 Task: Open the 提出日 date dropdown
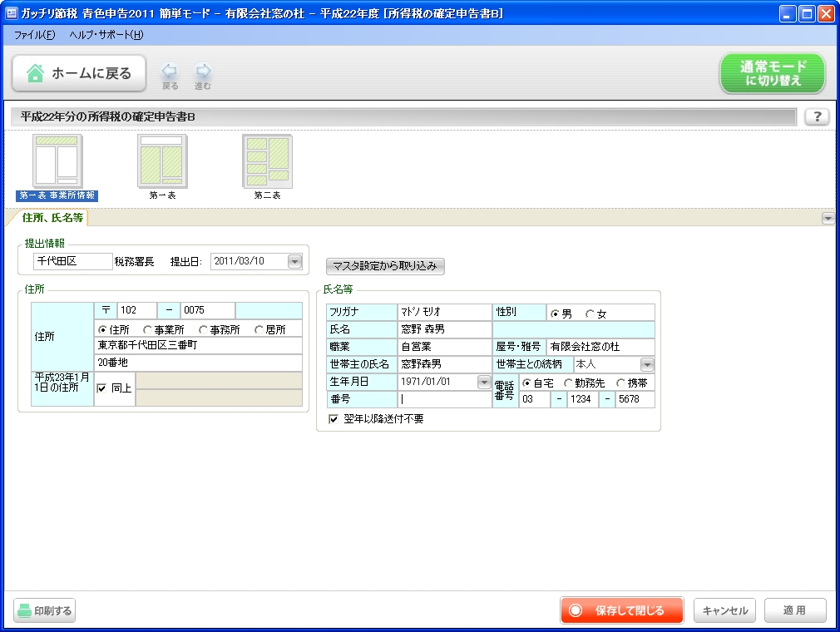pos(294,261)
